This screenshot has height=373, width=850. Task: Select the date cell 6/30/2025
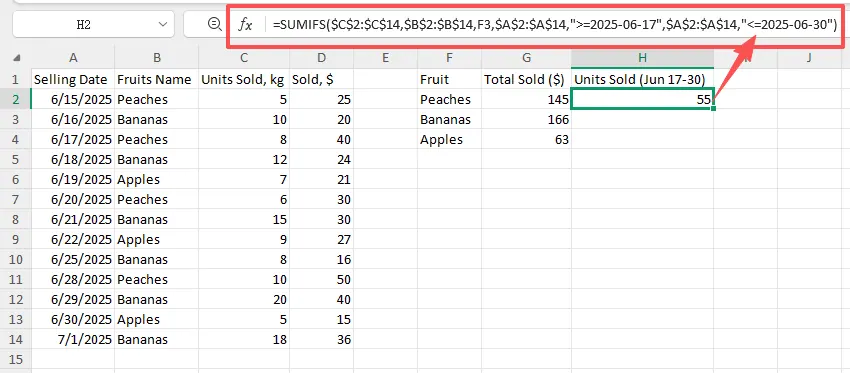coord(73,320)
